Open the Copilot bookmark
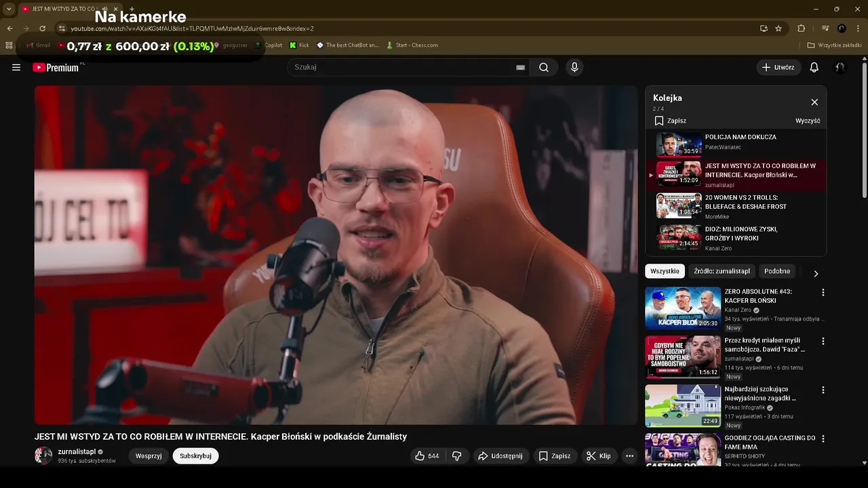Viewport: 868px width, 488px height. pyautogui.click(x=269, y=45)
